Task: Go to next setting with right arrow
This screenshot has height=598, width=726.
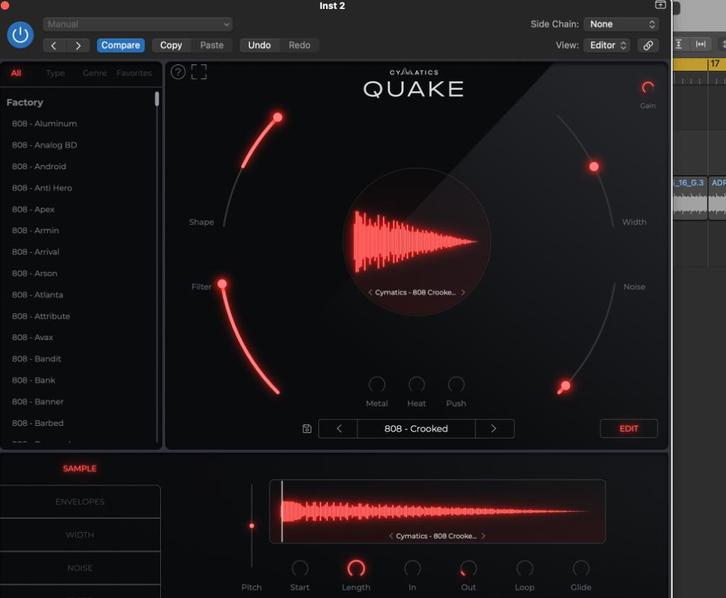Action: pos(78,45)
